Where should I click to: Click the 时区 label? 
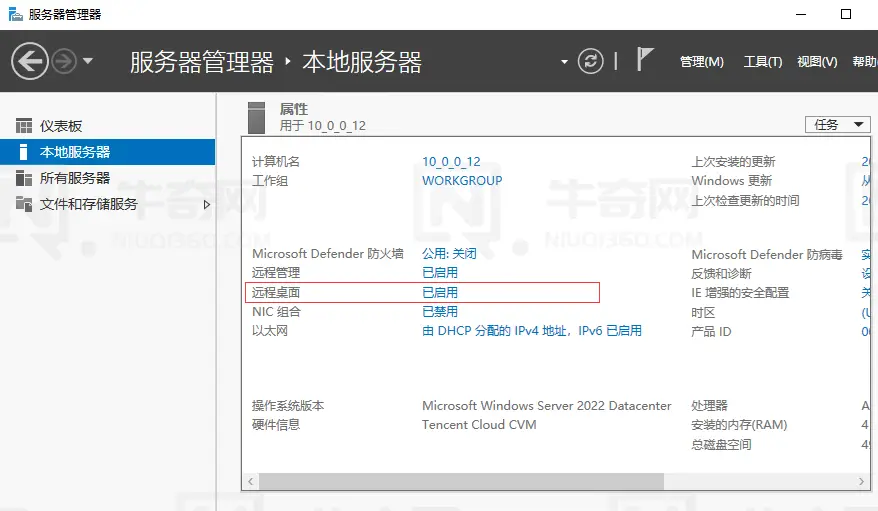coord(703,312)
